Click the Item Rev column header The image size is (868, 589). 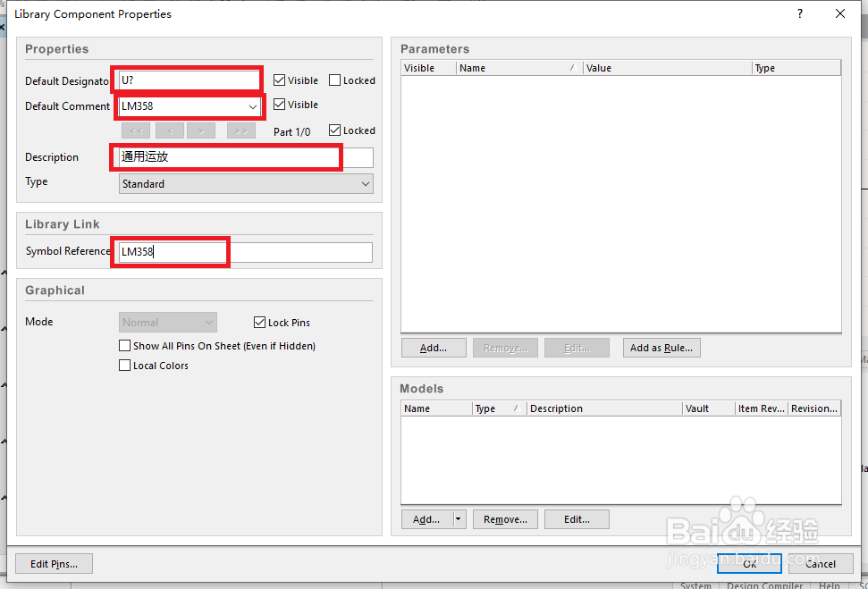click(x=761, y=408)
